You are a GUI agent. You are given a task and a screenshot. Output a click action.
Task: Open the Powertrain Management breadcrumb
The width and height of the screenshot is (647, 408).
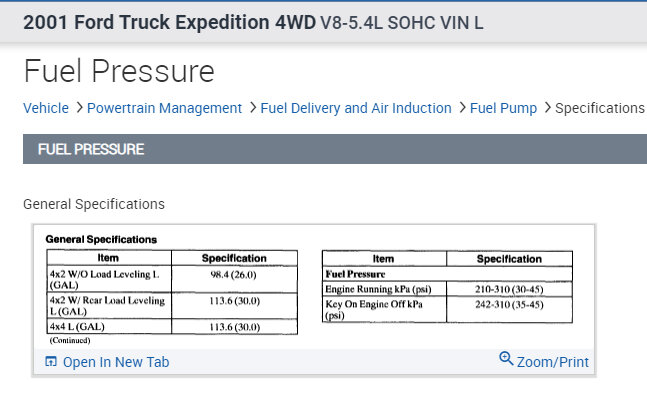[164, 108]
